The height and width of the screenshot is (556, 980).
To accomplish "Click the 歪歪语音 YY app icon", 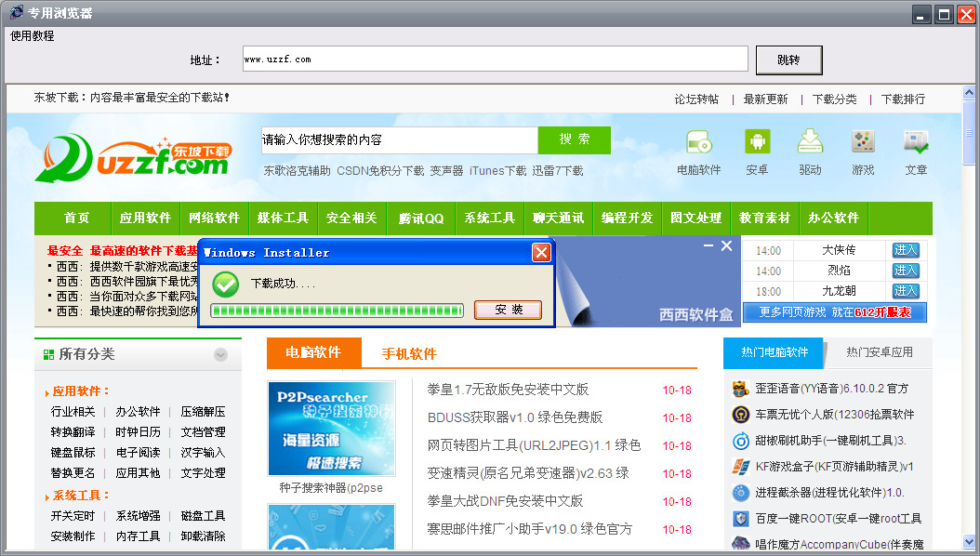I will 741,389.
